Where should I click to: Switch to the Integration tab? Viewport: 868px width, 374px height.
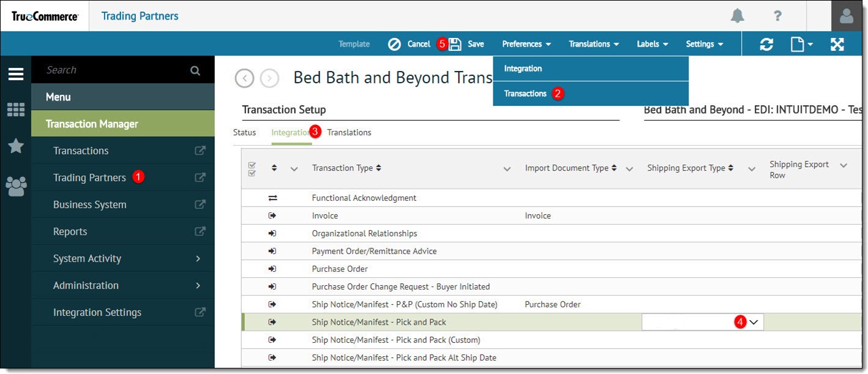tap(291, 132)
